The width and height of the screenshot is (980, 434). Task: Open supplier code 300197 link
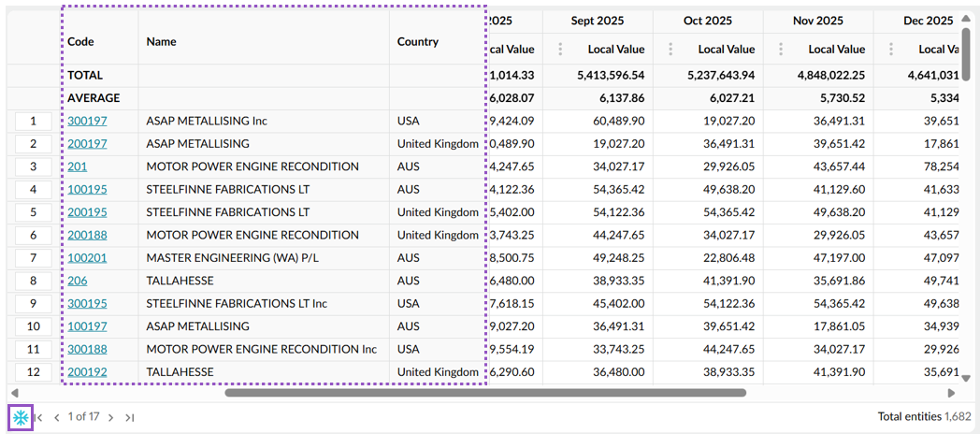[x=88, y=122]
